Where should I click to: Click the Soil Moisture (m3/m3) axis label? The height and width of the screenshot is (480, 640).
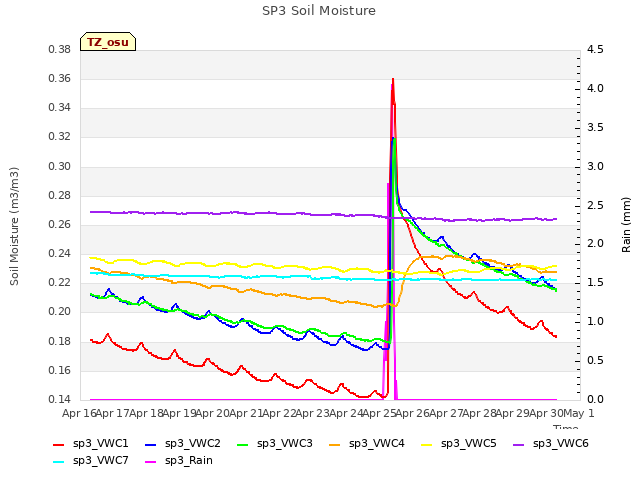[x=14, y=226]
